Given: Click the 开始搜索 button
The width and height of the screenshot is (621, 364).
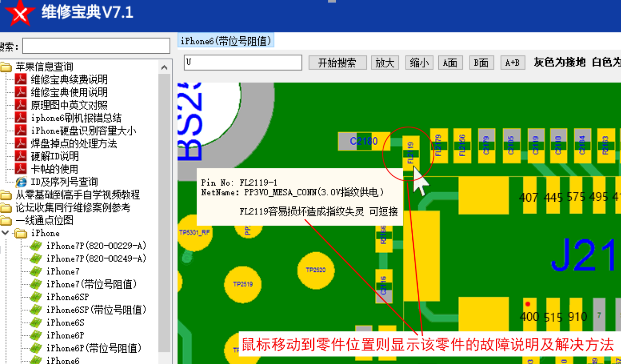Looking at the screenshot, I should point(337,63).
